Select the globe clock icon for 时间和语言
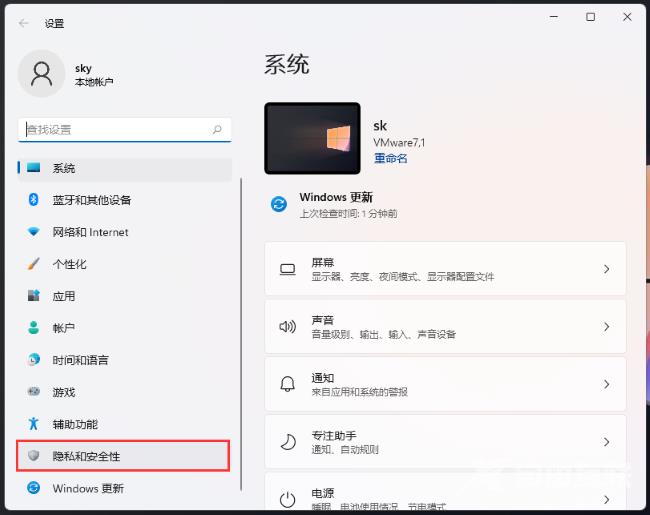Screen dimensions: 650x515 34,360
